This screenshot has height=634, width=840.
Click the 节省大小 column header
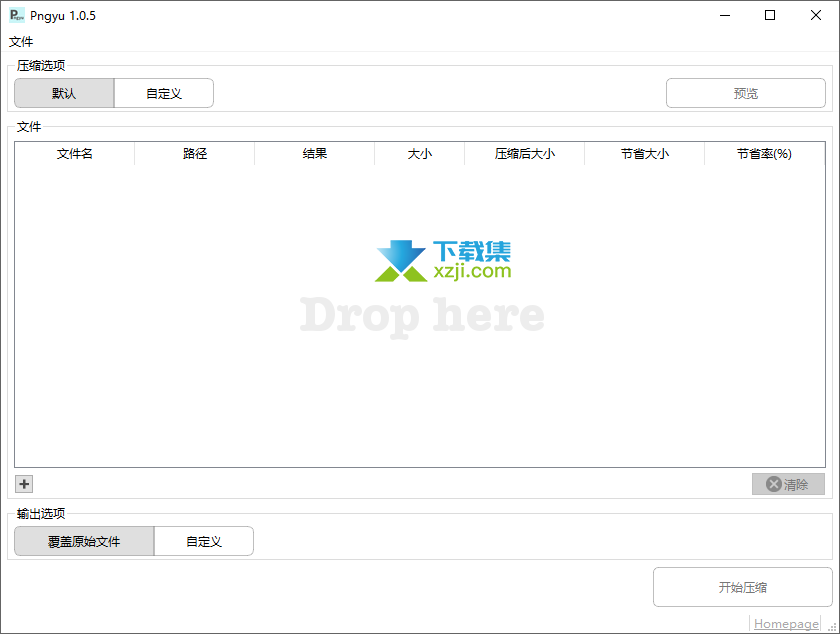[x=645, y=154]
